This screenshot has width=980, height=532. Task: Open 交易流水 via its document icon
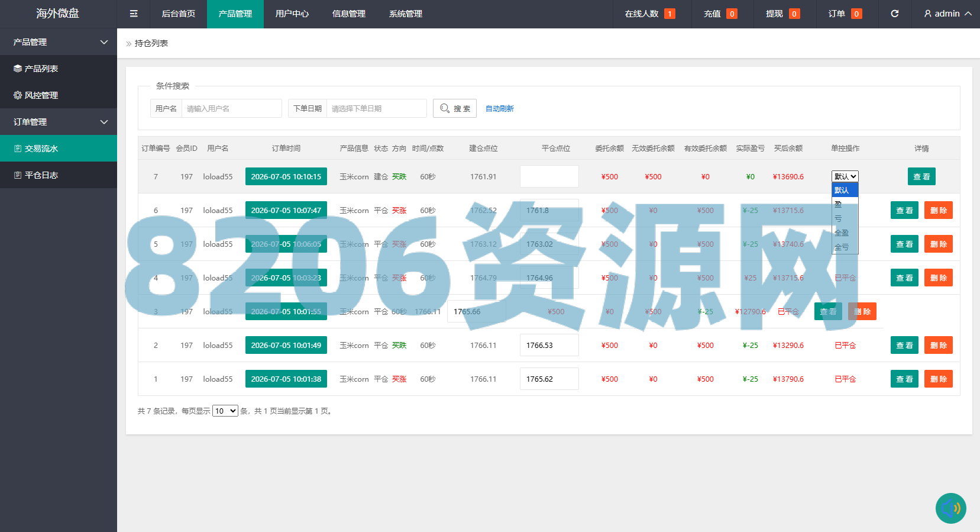[18, 149]
